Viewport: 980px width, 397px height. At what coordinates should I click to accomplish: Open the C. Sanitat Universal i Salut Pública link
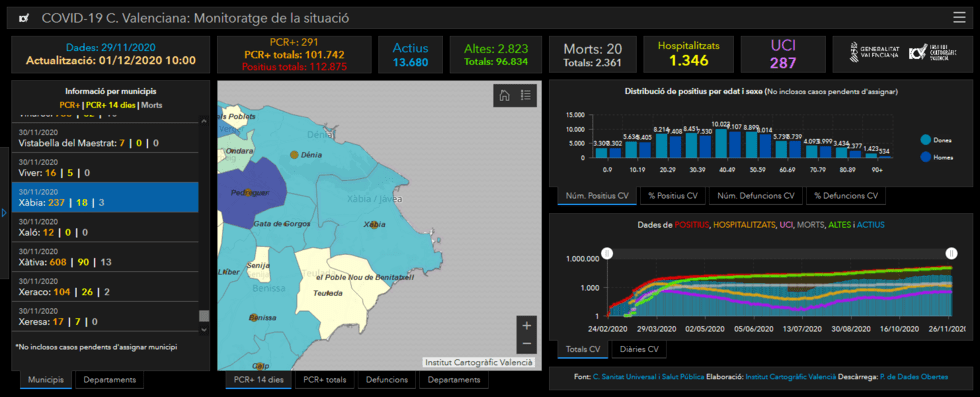pos(648,377)
